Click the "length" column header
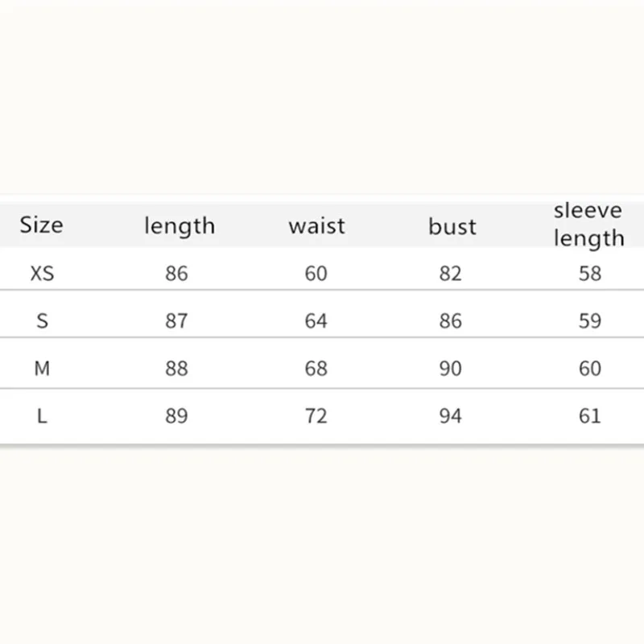Image resolution: width=644 pixels, height=644 pixels. coord(180,226)
